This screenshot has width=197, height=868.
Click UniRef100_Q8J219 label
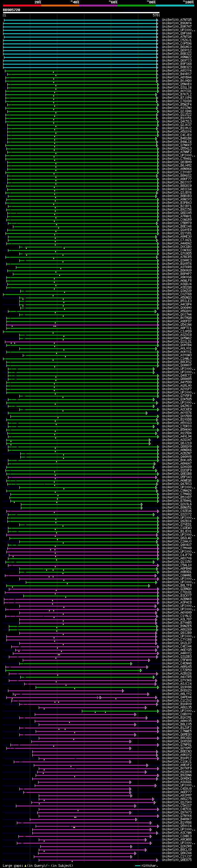[x=177, y=443]
